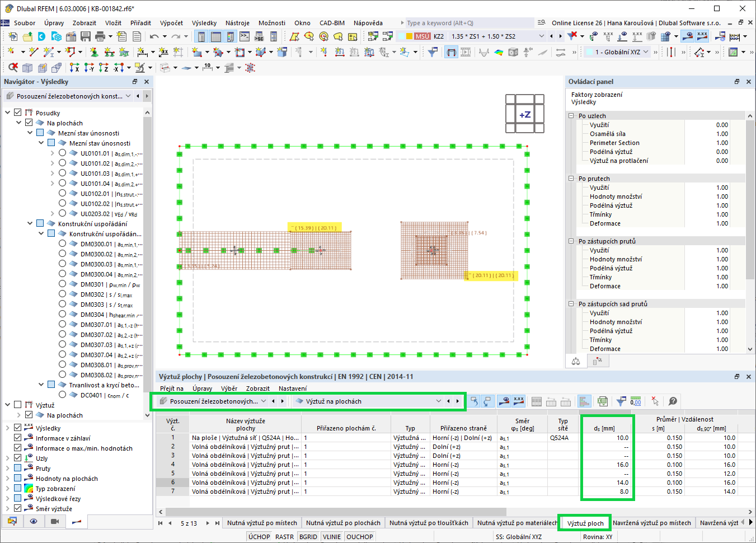This screenshot has height=543, width=756.
Task: Click the new line tool icon
Action: 34,52
